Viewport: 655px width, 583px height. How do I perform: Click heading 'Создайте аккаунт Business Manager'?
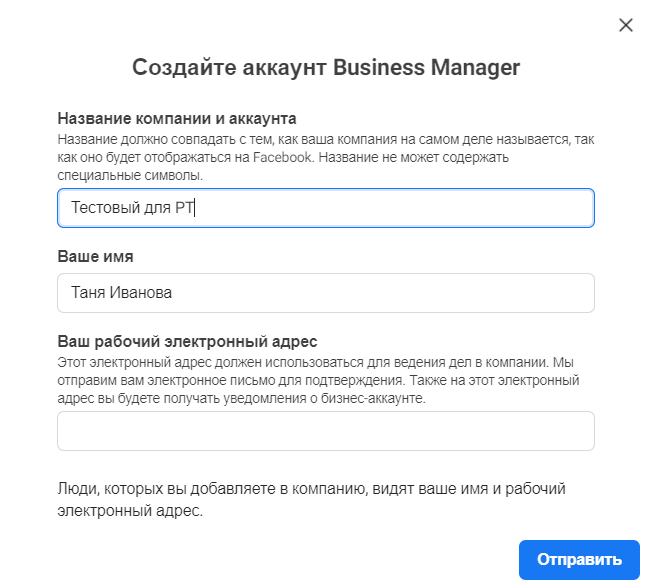pos(326,67)
